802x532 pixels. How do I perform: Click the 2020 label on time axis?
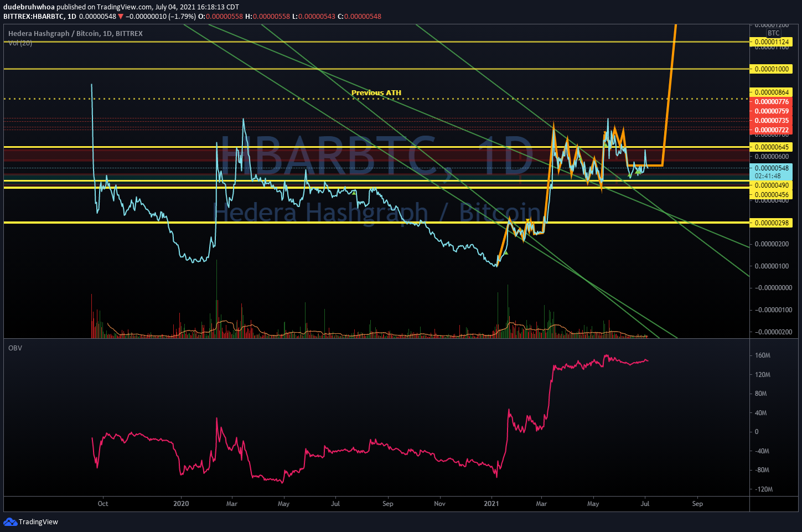pos(181,504)
